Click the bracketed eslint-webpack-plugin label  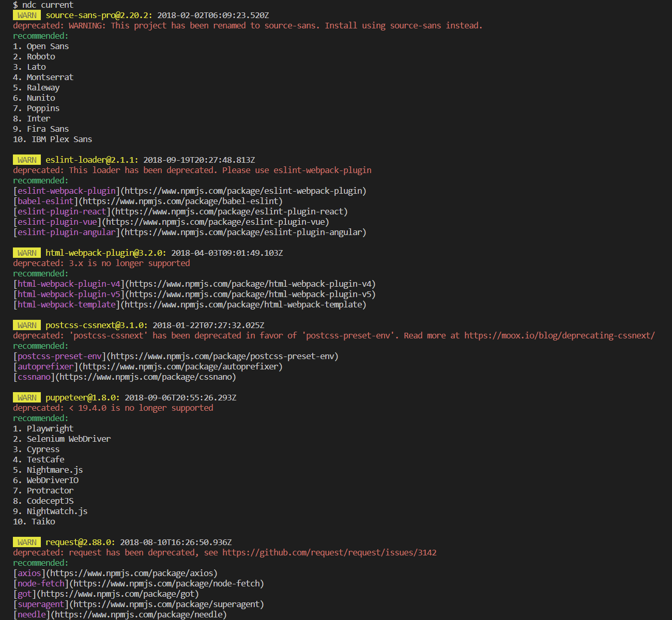[x=67, y=191]
